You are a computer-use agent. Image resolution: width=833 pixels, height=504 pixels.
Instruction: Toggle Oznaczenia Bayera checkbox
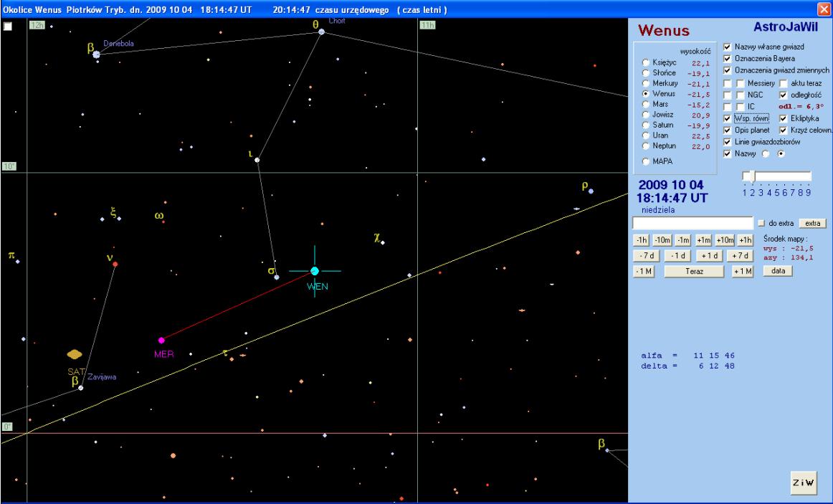pos(728,58)
